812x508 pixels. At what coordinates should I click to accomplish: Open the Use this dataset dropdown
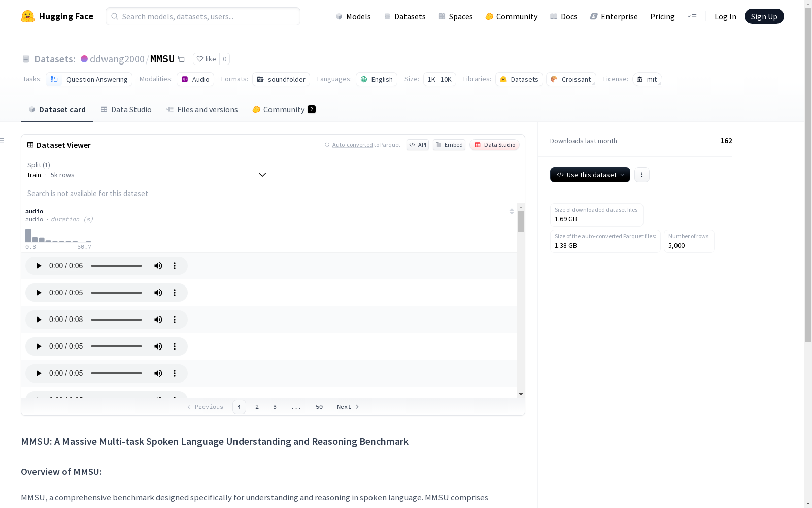pyautogui.click(x=590, y=175)
